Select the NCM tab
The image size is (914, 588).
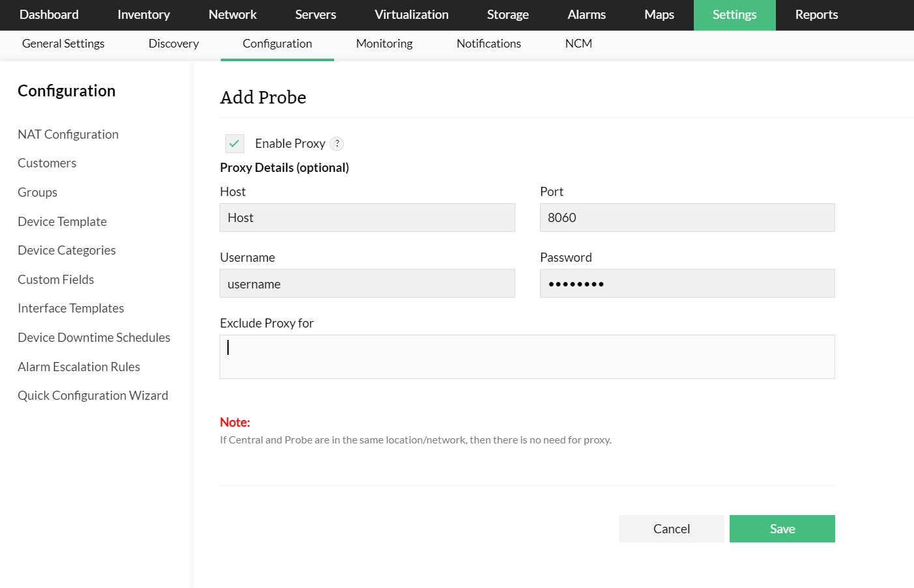click(x=578, y=44)
